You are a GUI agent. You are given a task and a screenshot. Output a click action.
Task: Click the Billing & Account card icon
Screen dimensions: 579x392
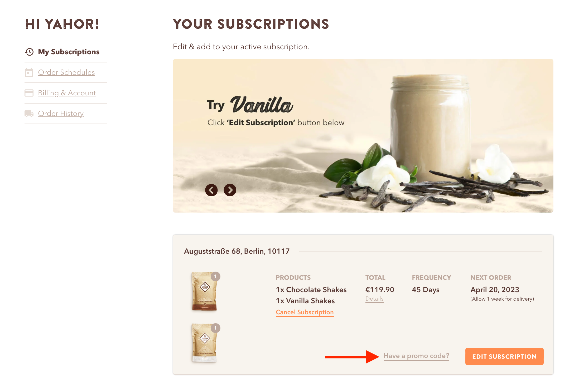(29, 92)
